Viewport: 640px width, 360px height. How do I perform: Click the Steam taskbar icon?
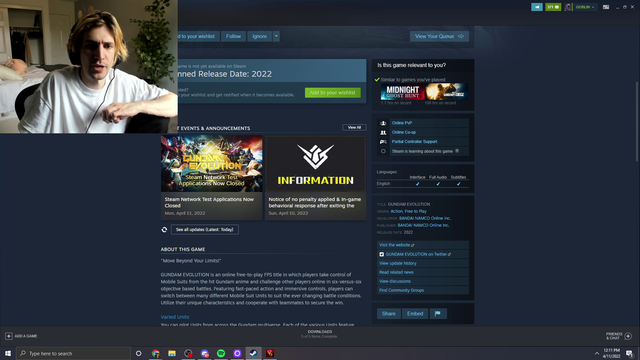click(253, 353)
